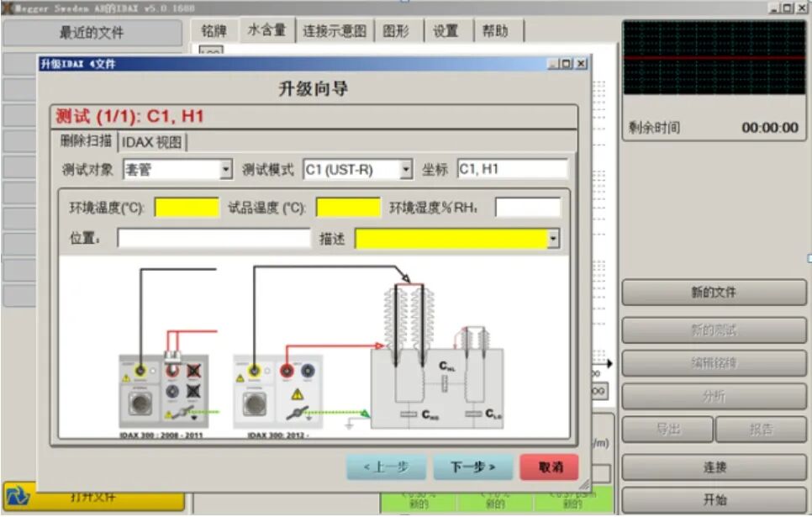Switch to the 水含量 tab

[x=266, y=30]
